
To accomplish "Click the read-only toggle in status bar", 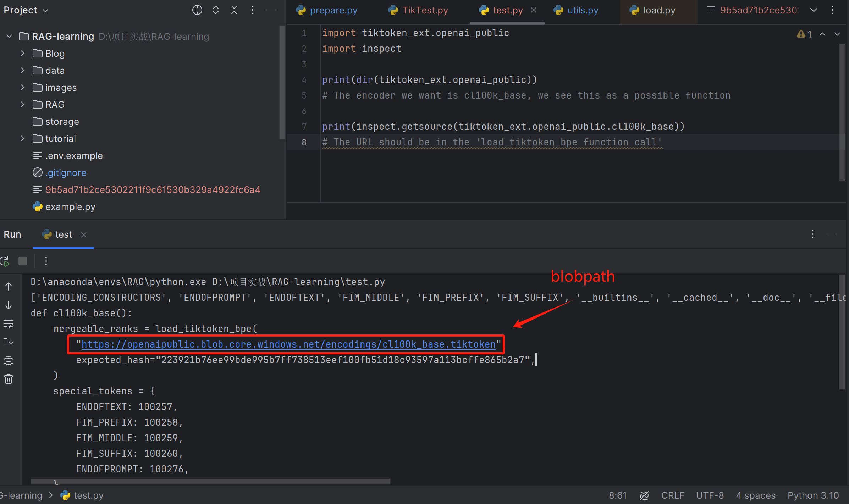I will 644,495.
